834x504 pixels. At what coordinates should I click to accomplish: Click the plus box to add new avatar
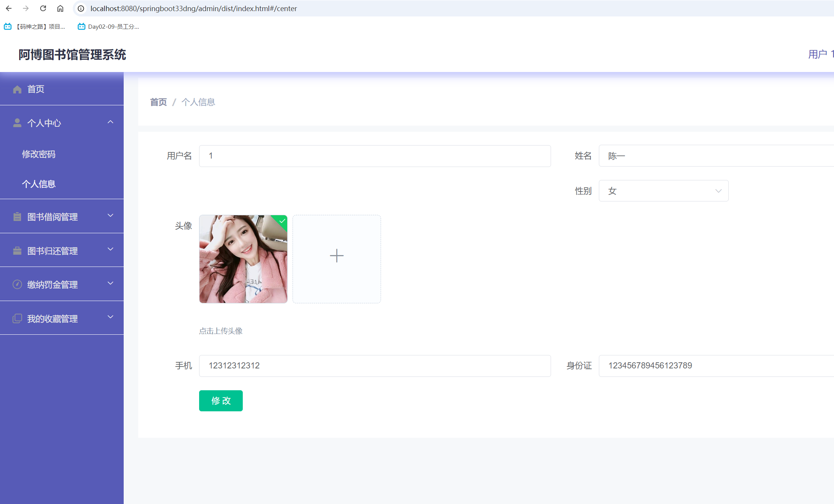pyautogui.click(x=336, y=256)
